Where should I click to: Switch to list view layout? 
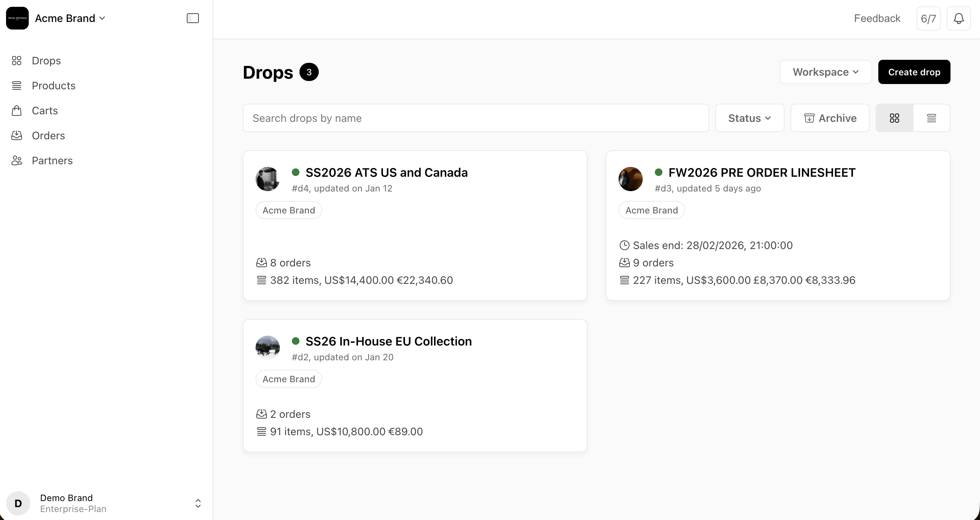coord(931,118)
